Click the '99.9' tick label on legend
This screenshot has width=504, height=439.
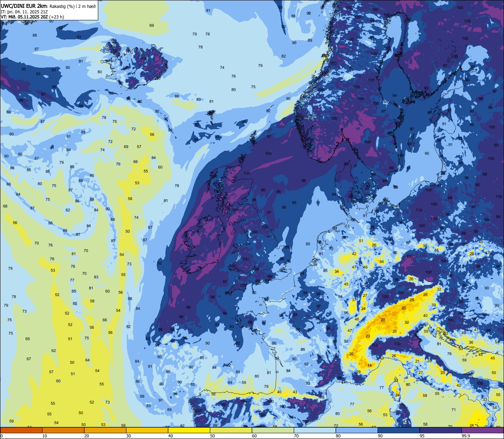pos(466,436)
